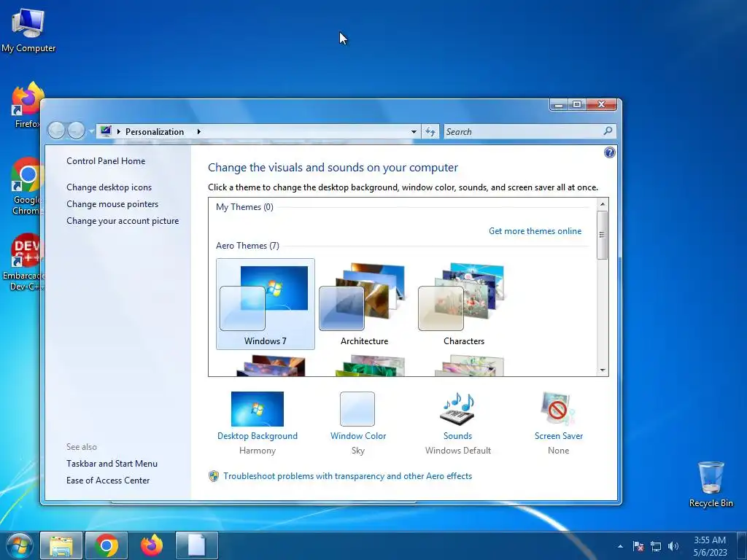Open the Recycle Bin on the desktop
This screenshot has height=560, width=747.
point(711,484)
